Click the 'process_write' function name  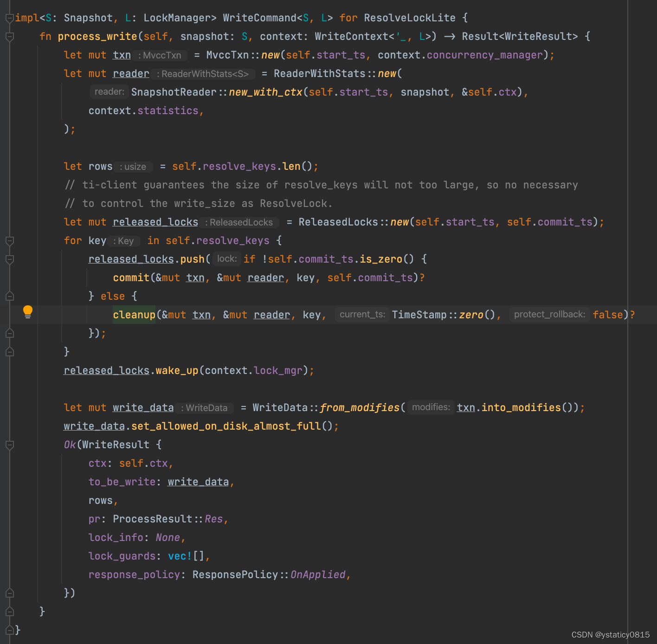(x=97, y=37)
